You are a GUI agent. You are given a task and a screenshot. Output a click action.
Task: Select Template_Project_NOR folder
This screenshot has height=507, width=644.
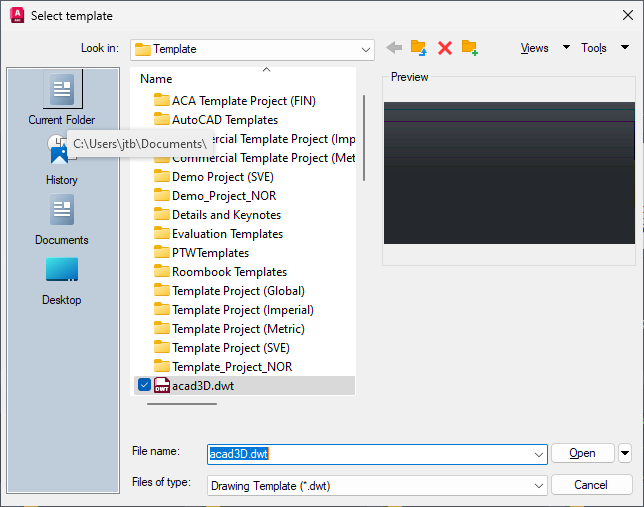(223, 366)
